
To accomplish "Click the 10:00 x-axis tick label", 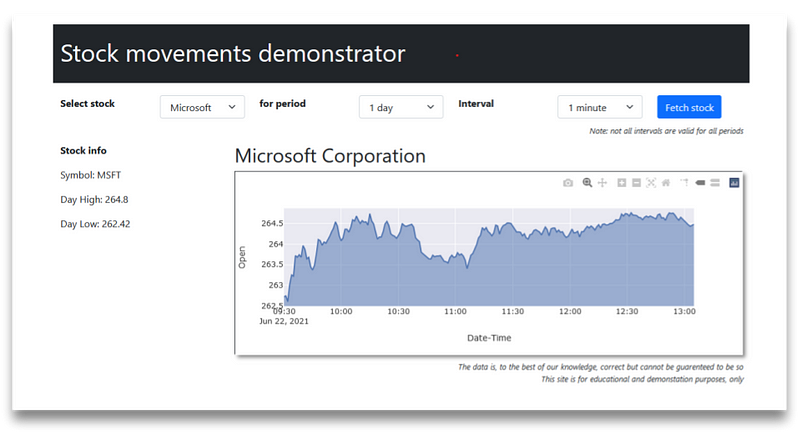I will tap(341, 311).
